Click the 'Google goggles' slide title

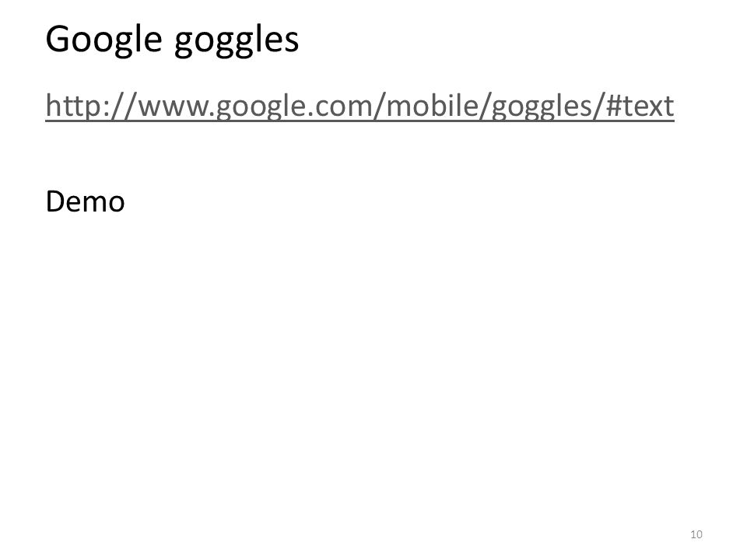click(172, 40)
